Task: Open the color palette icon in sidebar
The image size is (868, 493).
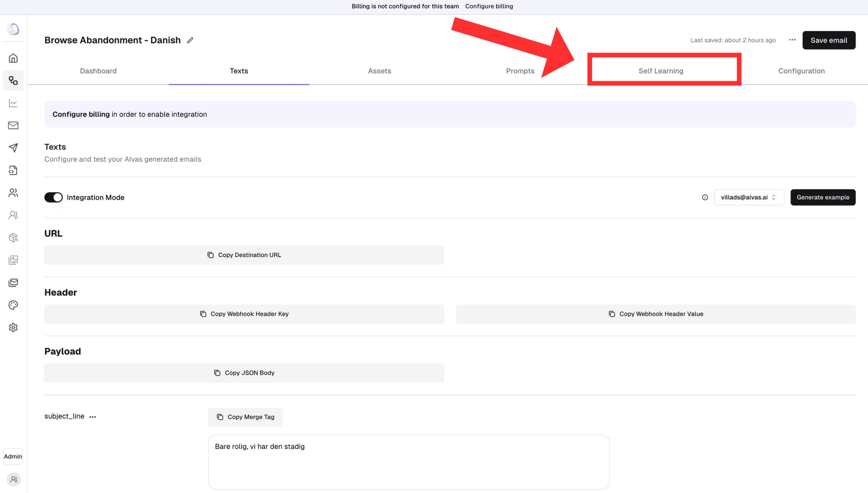Action: pos(13,305)
